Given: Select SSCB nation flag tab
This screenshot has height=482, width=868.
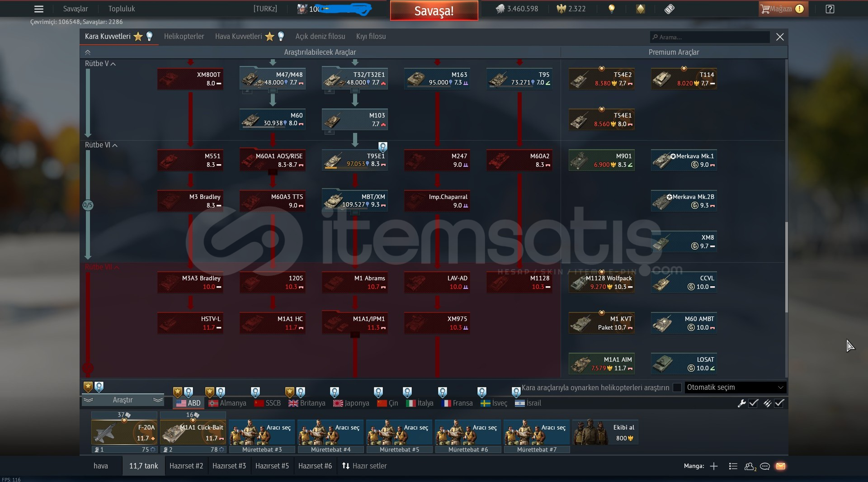Looking at the screenshot, I should [x=268, y=403].
